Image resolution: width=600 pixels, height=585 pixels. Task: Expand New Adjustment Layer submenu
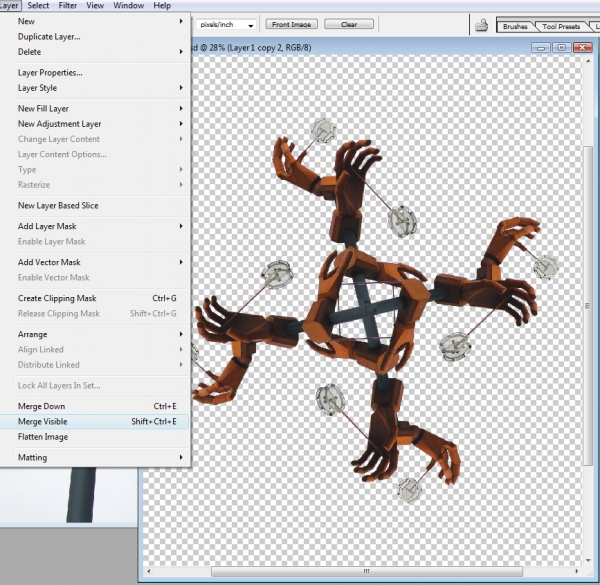(95, 124)
